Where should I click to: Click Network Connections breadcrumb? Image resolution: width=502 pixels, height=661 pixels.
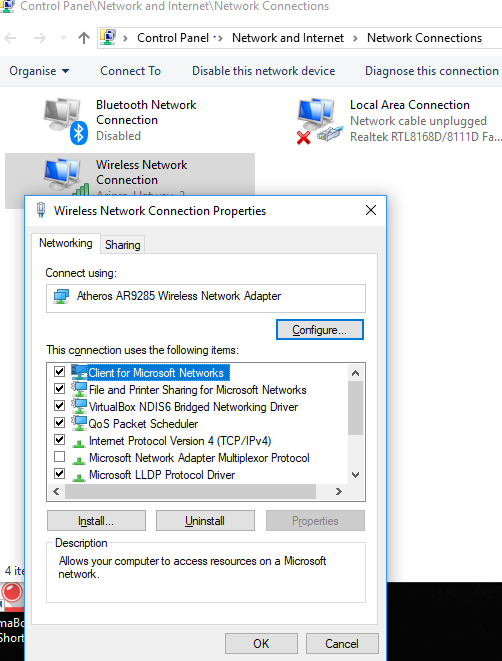point(424,38)
